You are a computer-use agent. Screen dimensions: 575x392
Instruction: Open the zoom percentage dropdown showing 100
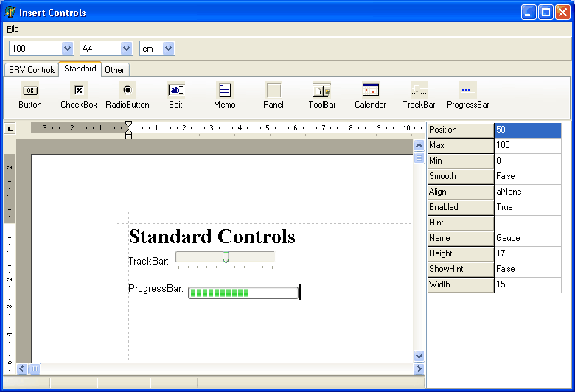[68, 49]
